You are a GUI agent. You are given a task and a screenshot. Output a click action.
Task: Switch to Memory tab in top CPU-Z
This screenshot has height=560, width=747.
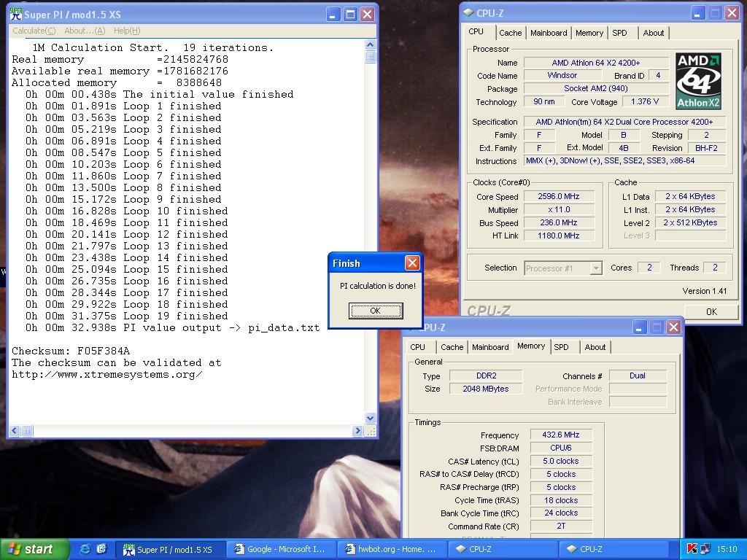tap(589, 33)
